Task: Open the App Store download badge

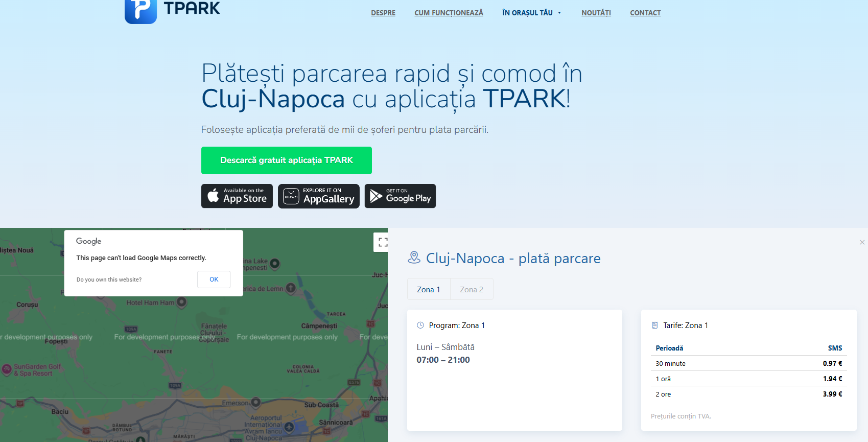Action: coord(237,196)
